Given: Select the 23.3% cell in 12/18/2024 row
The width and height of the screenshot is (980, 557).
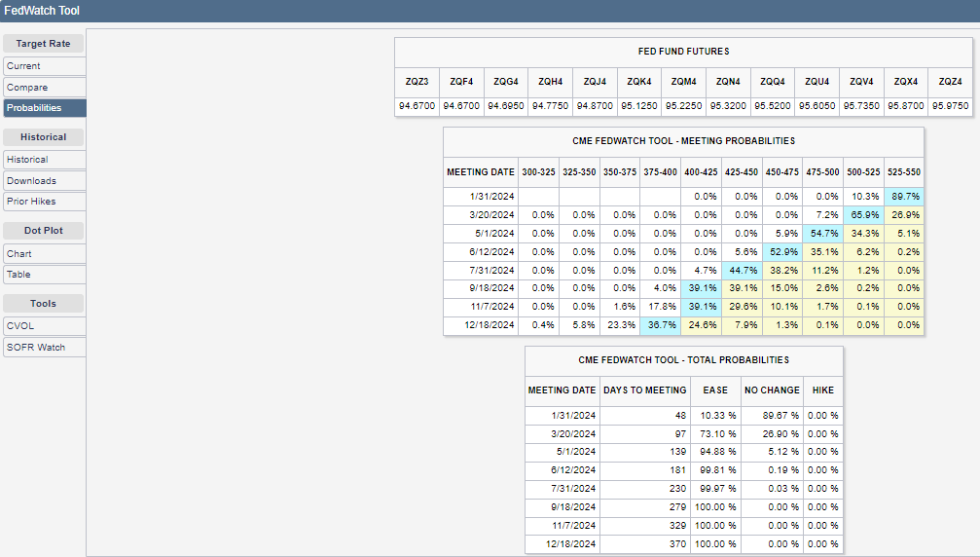Looking at the screenshot, I should click(620, 325).
